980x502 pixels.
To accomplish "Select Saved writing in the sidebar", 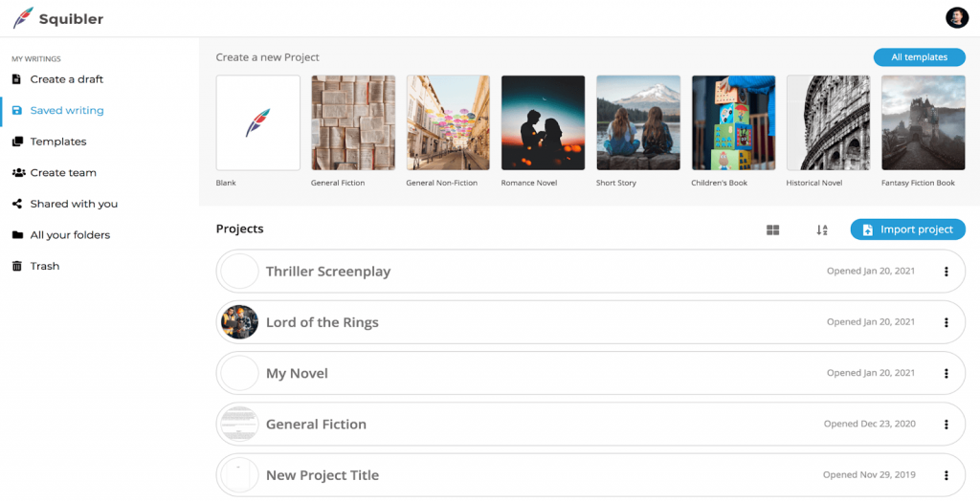I will [x=67, y=111].
